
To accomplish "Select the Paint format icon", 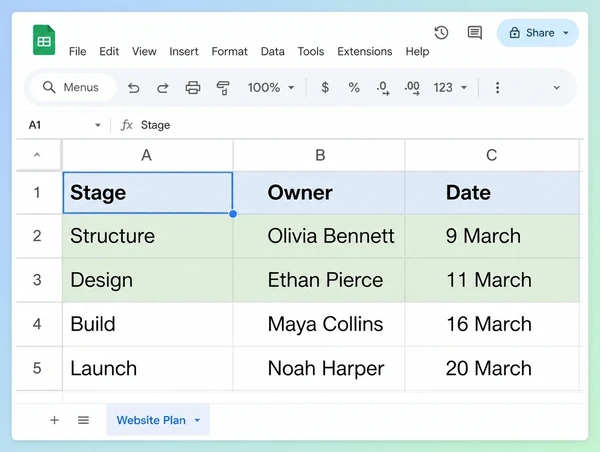I will click(223, 88).
